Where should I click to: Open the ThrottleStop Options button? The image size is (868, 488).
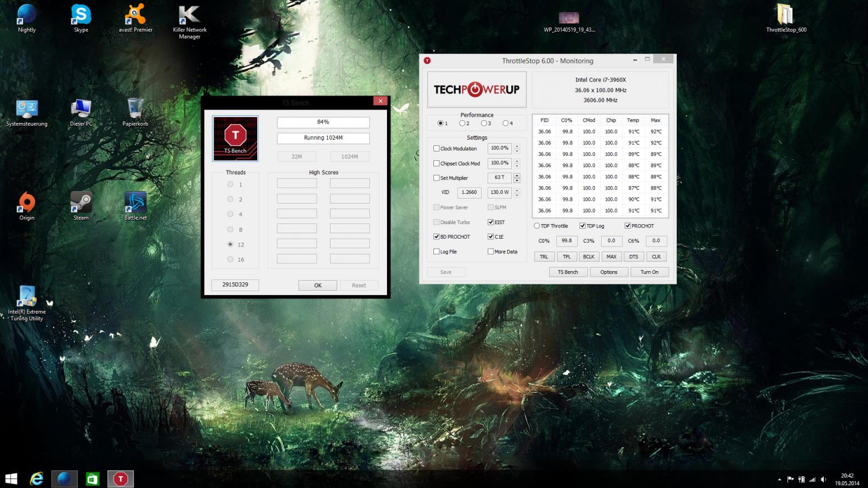pyautogui.click(x=608, y=272)
